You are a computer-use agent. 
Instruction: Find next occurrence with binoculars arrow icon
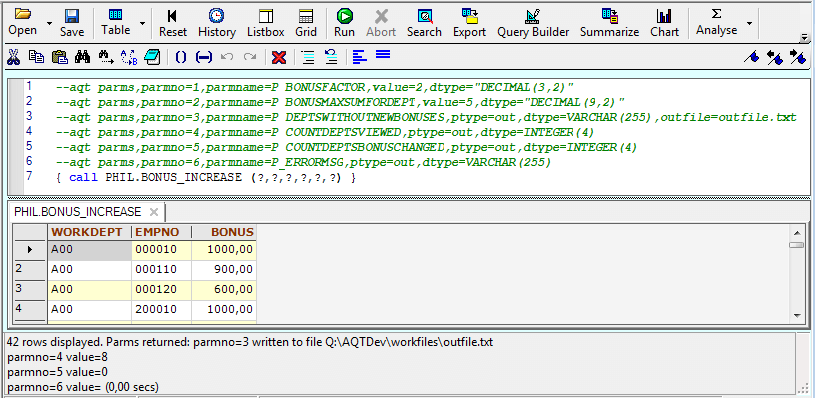(106, 57)
